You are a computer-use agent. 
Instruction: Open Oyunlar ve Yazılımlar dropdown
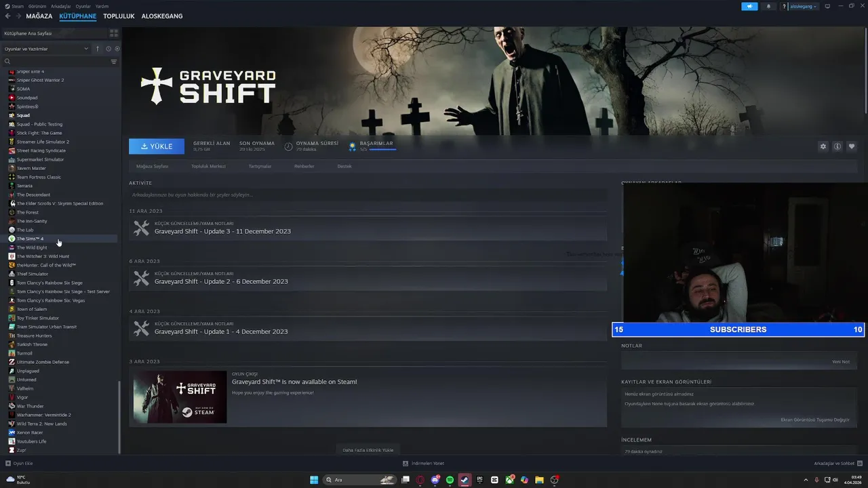(47, 49)
